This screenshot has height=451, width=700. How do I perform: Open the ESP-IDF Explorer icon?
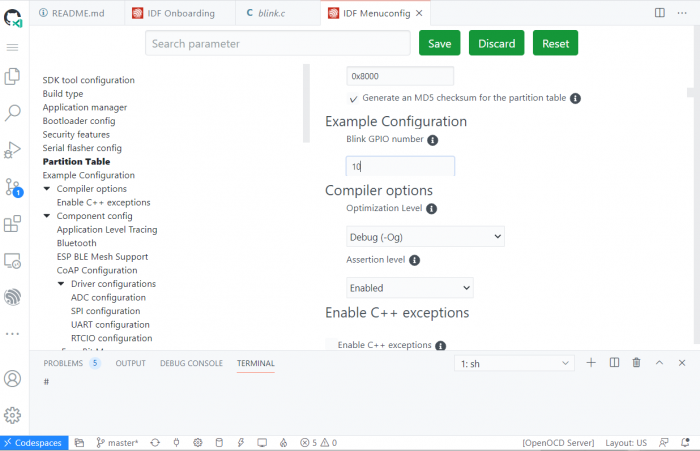tap(13, 297)
